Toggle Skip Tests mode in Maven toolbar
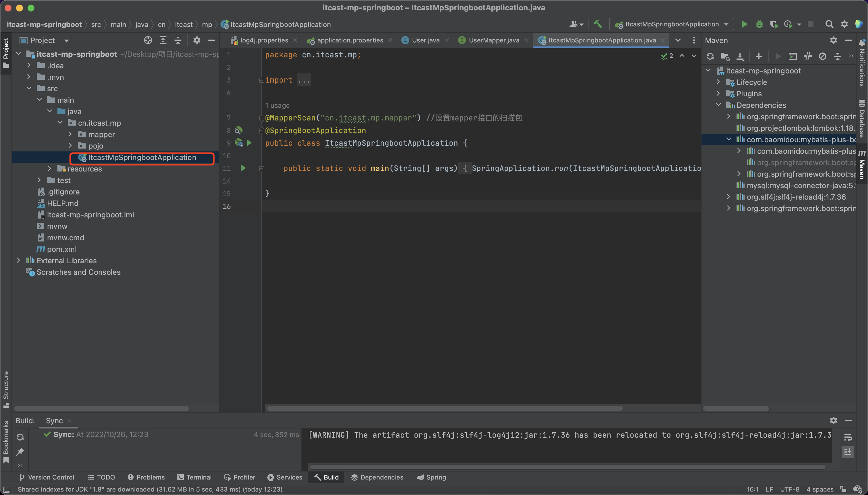This screenshot has width=868, height=495. point(822,56)
